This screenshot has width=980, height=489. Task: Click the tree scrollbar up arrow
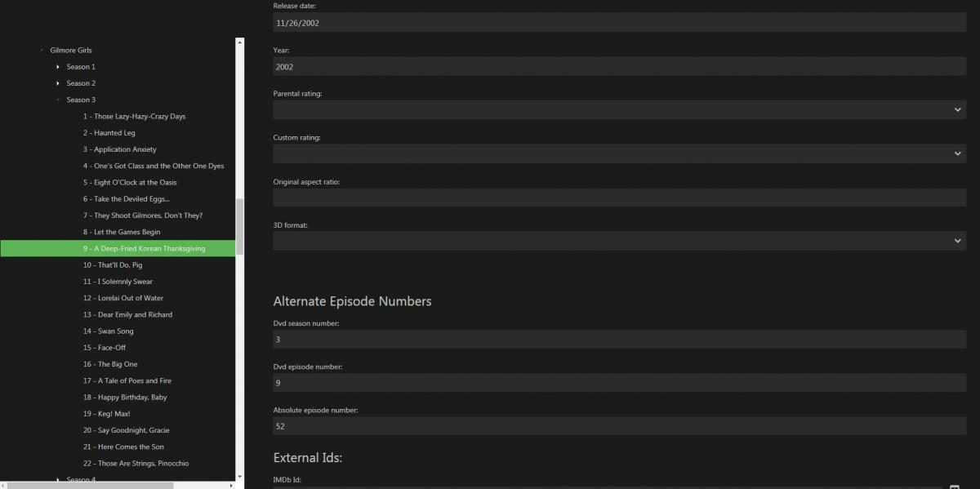click(239, 42)
